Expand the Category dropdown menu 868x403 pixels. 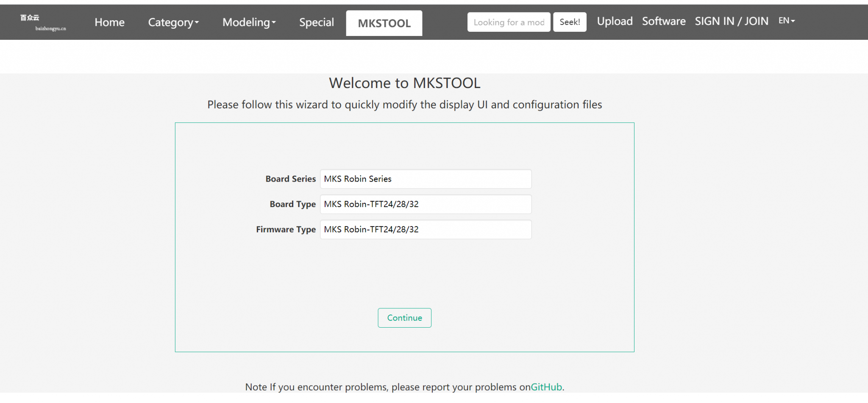click(x=173, y=22)
